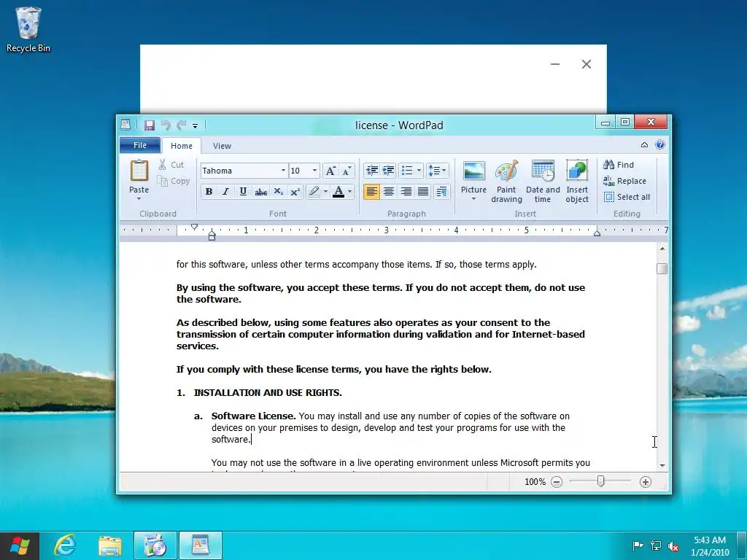Start a bulleted list
The width and height of the screenshot is (747, 560).
tap(407, 171)
